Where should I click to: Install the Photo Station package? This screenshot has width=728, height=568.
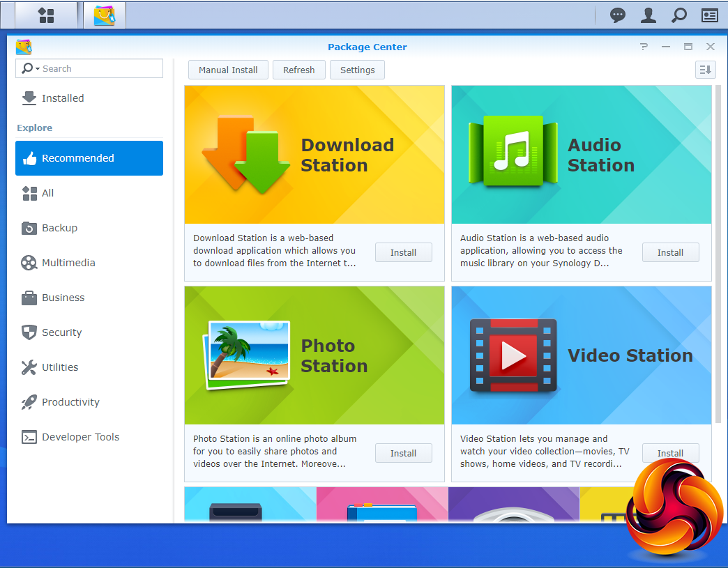point(403,453)
